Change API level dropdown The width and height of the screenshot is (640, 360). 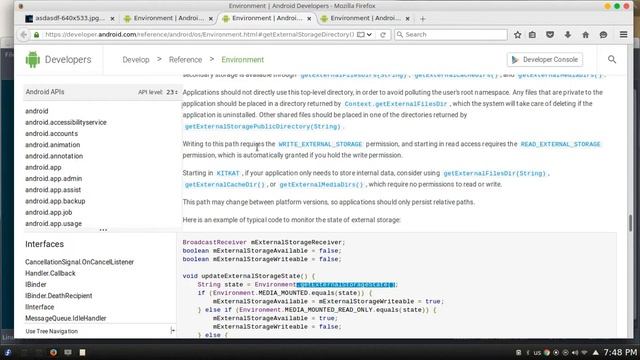pos(172,92)
